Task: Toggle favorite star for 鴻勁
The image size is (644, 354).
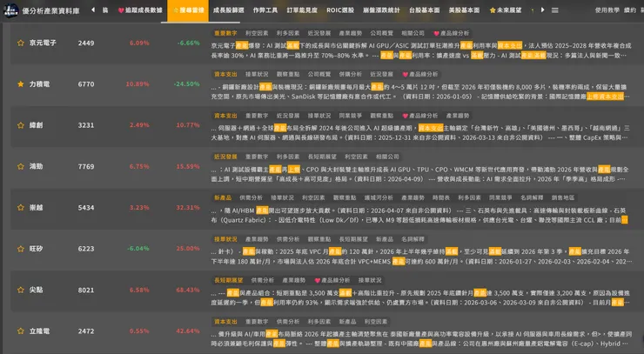Action: (x=21, y=166)
